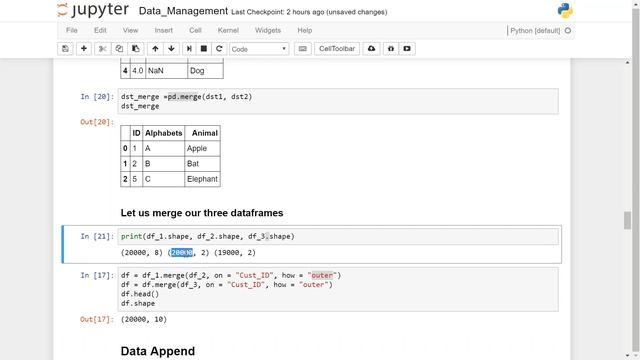The image size is (640, 360).
Task: Run the cell with the toolbar run icon
Action: 189,49
